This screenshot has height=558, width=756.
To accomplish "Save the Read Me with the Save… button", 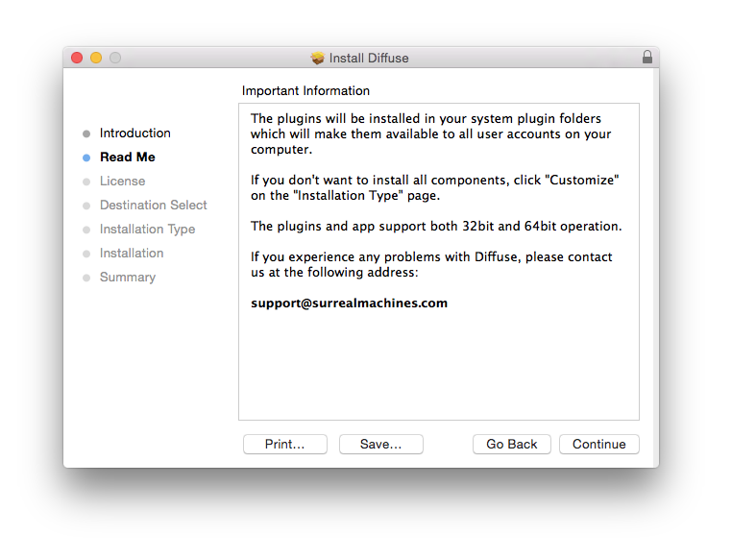I will coord(380,444).
